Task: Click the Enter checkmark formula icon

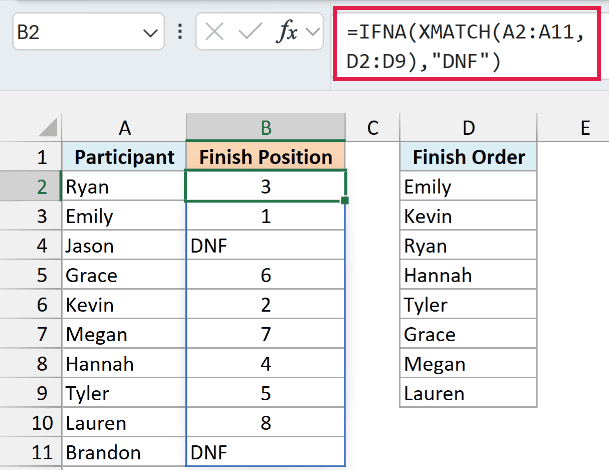Action: 250,31
